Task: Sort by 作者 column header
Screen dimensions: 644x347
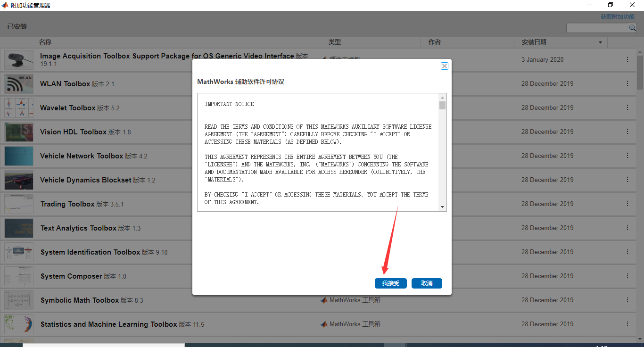Action: coord(435,42)
